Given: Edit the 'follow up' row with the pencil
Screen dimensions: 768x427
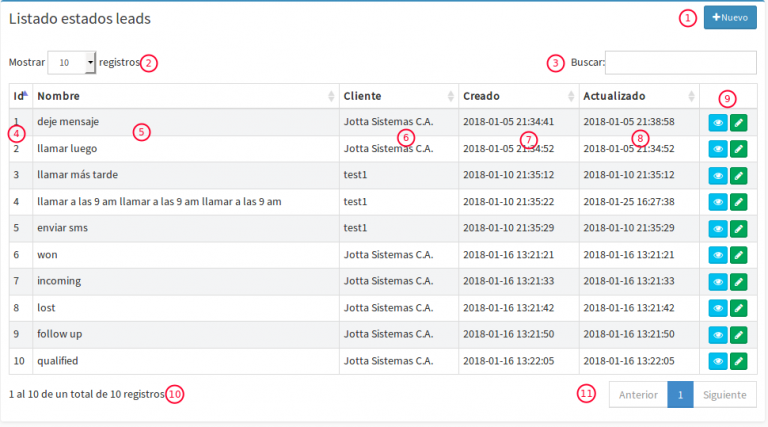Looking at the screenshot, I should click(739, 334).
